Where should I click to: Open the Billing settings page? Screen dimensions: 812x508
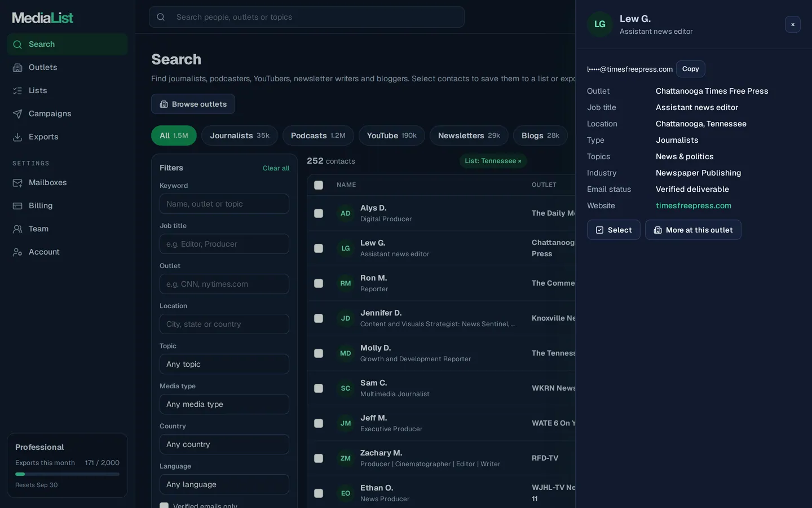67,205
